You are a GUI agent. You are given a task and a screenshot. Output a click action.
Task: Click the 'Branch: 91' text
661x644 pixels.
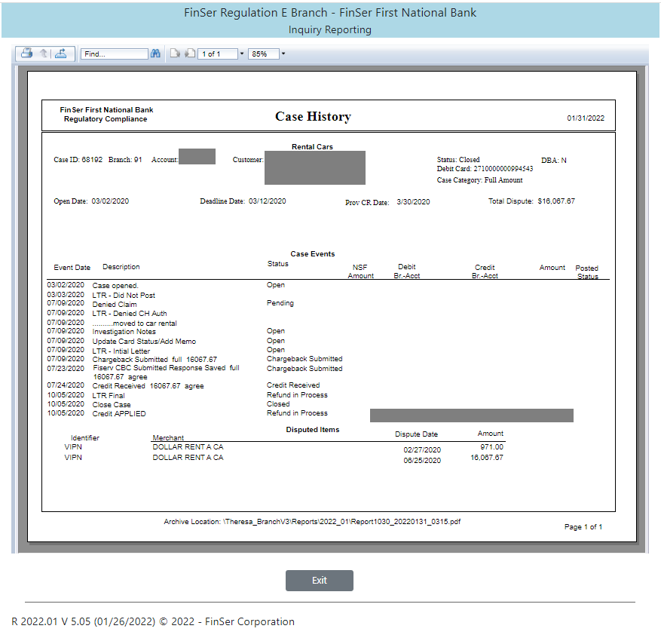pos(125,160)
